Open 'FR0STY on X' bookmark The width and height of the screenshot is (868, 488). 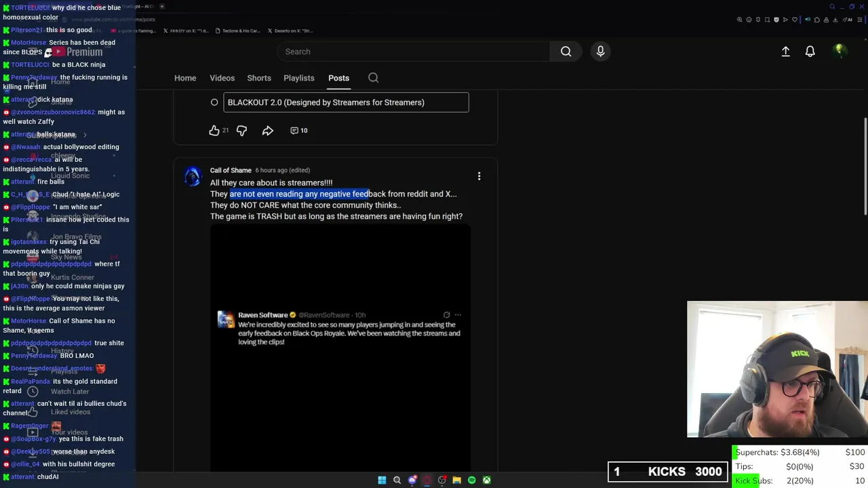tap(184, 30)
